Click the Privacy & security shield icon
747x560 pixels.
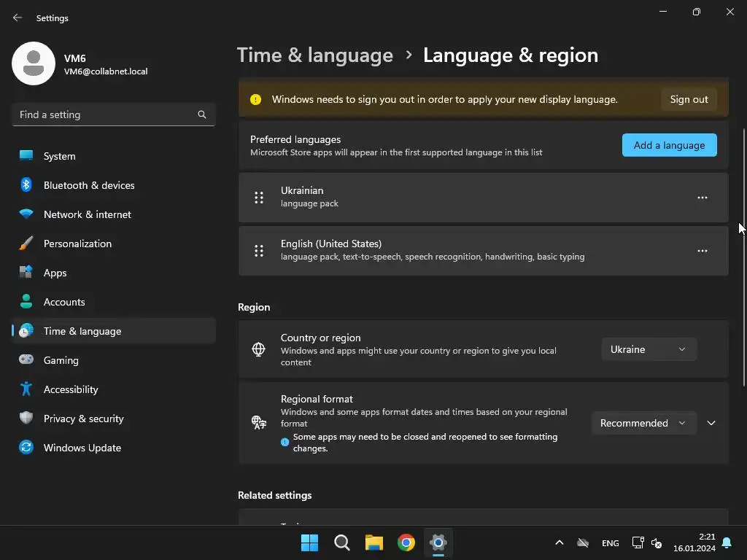click(26, 418)
